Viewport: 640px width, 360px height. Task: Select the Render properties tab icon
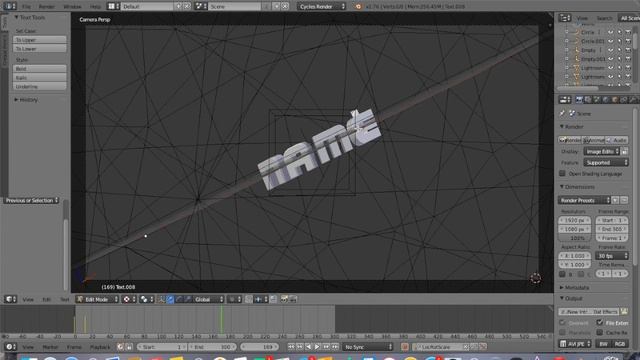579,100
